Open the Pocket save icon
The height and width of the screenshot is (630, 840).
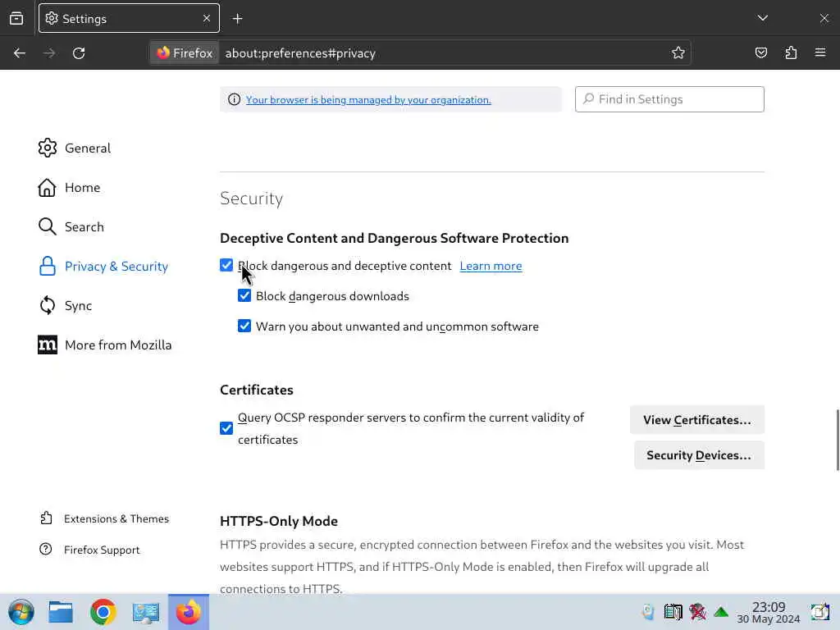(761, 53)
